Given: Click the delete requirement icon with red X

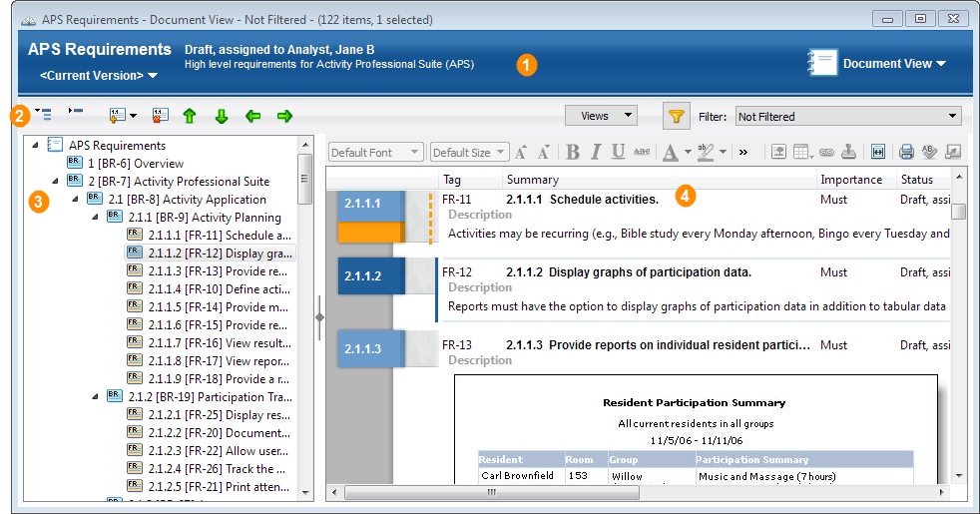Looking at the screenshot, I should pos(160,116).
